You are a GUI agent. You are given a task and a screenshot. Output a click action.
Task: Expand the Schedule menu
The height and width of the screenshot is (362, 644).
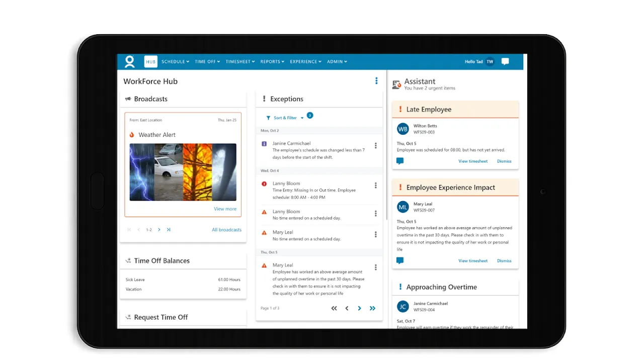click(x=175, y=62)
